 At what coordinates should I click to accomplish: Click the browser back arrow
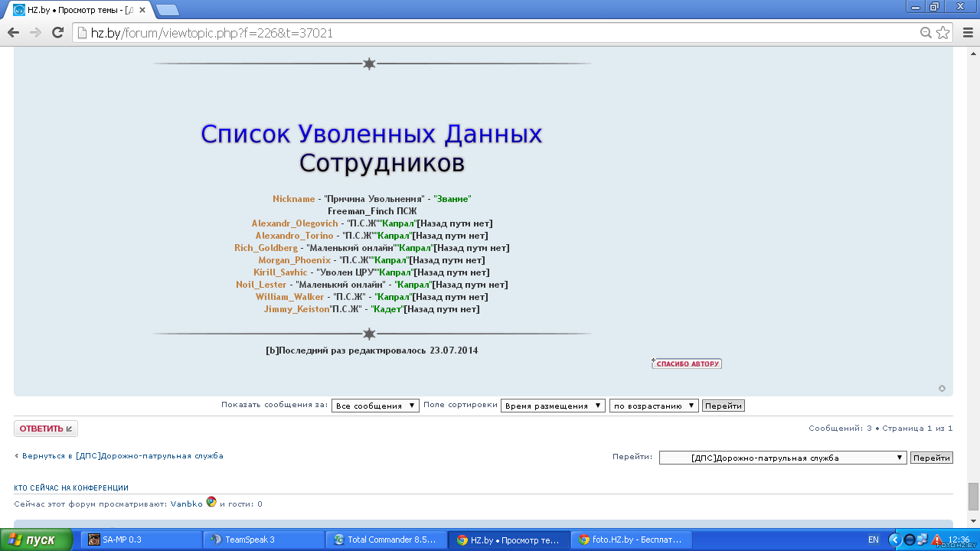click(13, 33)
